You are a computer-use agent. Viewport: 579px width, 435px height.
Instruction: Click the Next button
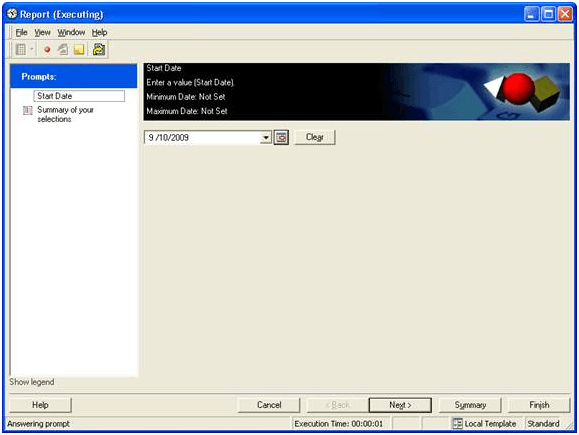click(x=400, y=405)
